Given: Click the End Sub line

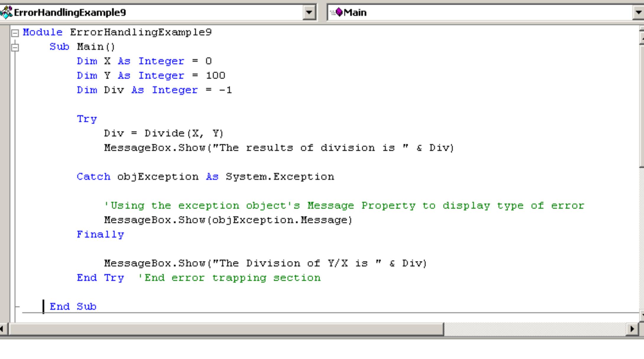Looking at the screenshot, I should point(73,307).
